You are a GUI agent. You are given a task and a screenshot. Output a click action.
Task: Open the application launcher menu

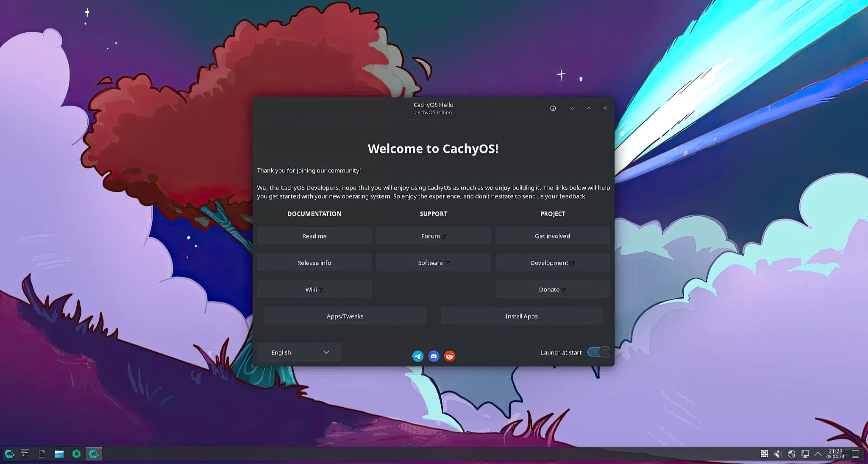point(8,453)
